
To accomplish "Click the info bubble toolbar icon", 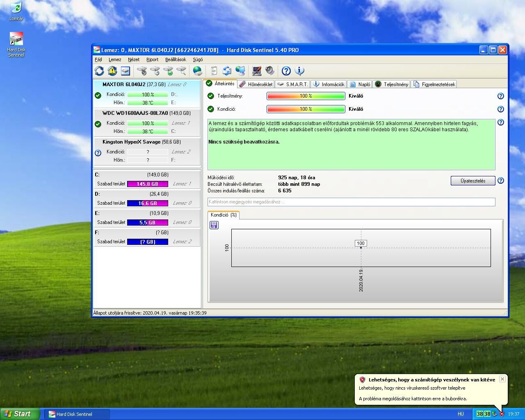I will [299, 71].
